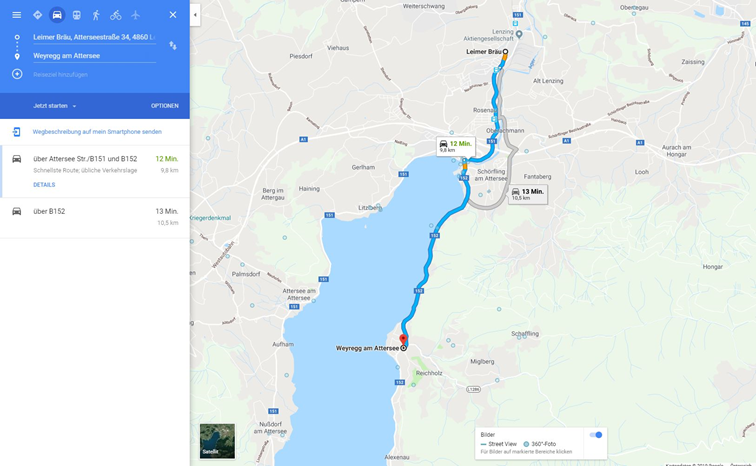The width and height of the screenshot is (756, 466).
Task: Select the best travel mode icon
Action: coord(37,15)
